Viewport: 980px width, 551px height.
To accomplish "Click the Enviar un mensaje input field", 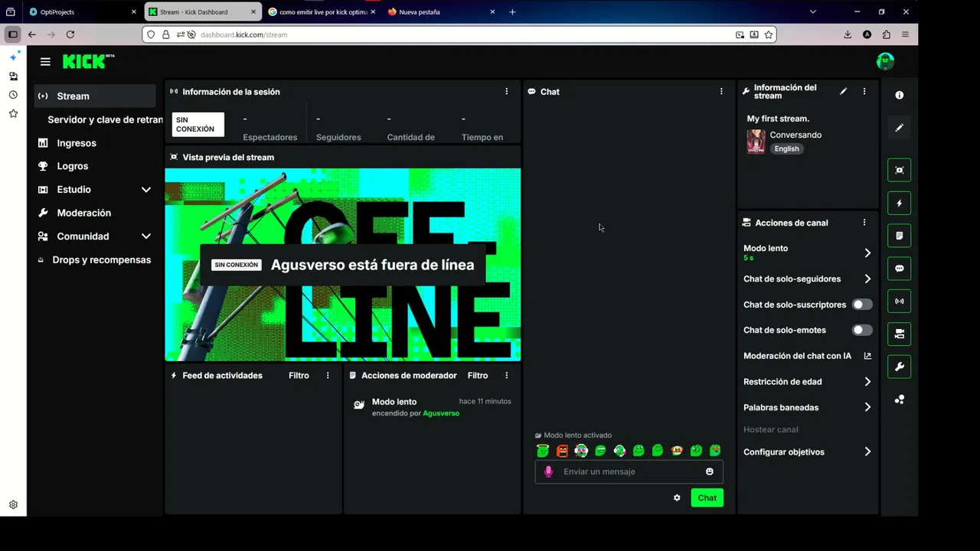I will [629, 471].
